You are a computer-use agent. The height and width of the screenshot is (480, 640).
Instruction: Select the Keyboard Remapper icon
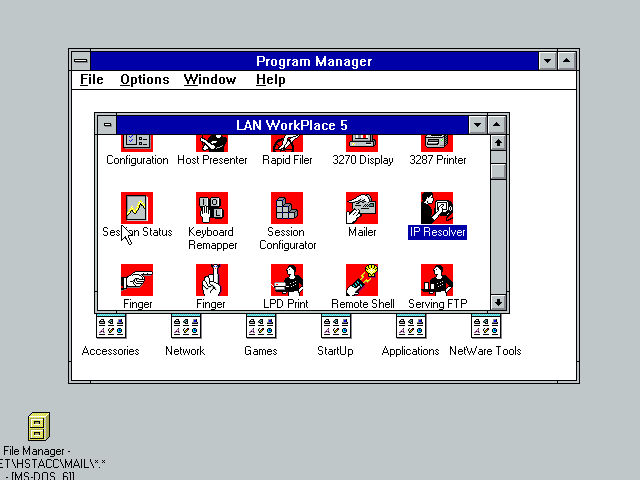[212, 208]
